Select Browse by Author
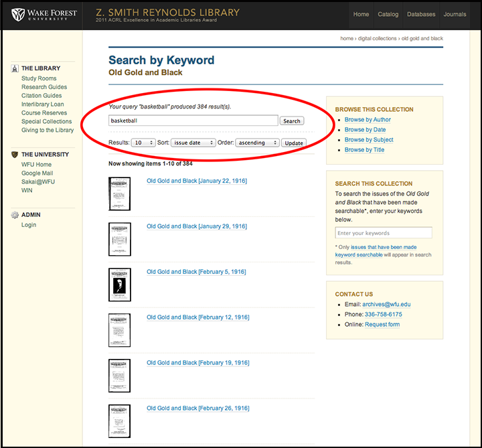Screen dimensions: 482x448 point(368,120)
